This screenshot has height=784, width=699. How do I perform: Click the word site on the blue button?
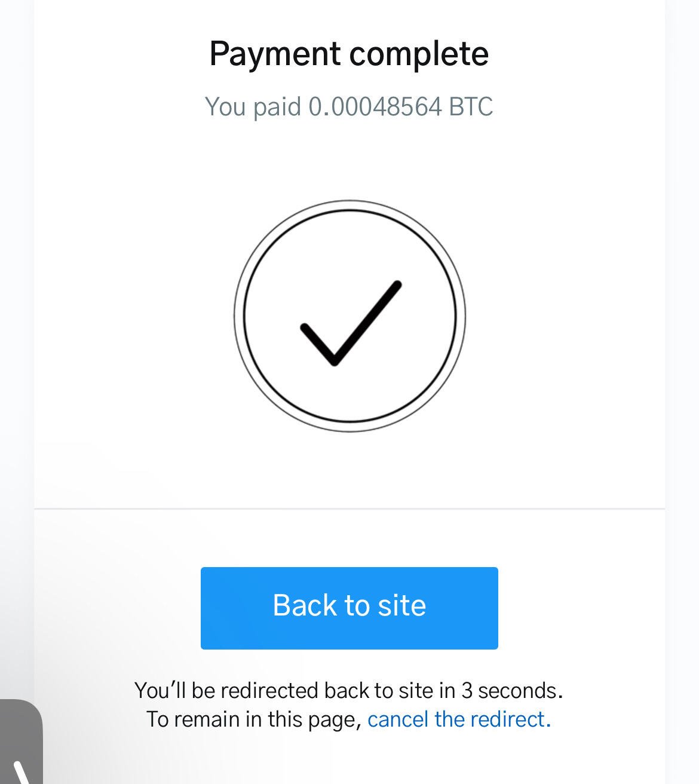pyautogui.click(x=403, y=605)
